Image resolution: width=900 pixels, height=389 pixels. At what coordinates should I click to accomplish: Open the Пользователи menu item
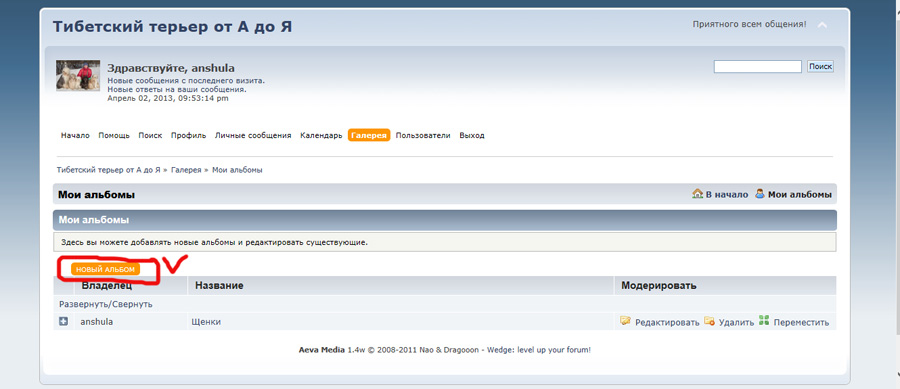click(423, 135)
